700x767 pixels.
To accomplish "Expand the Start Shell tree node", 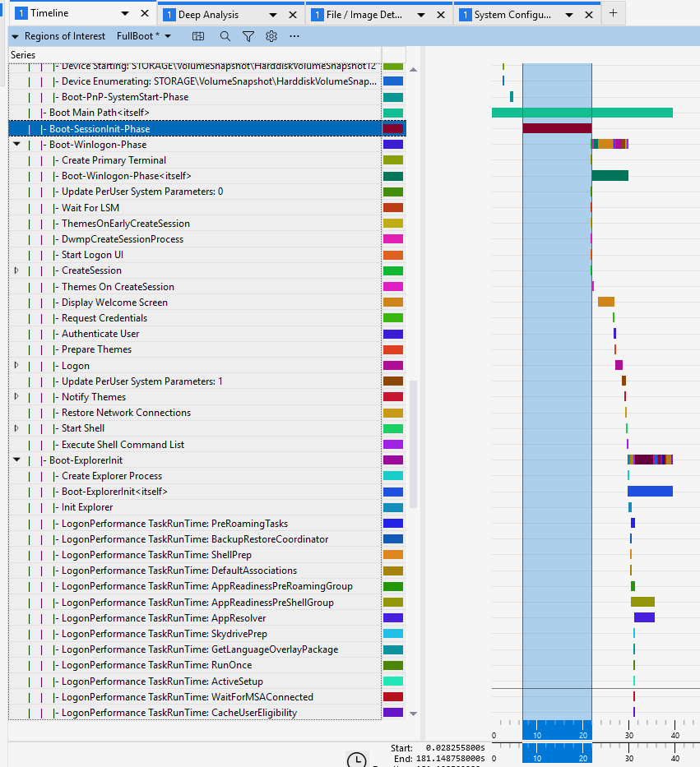I will (16, 428).
